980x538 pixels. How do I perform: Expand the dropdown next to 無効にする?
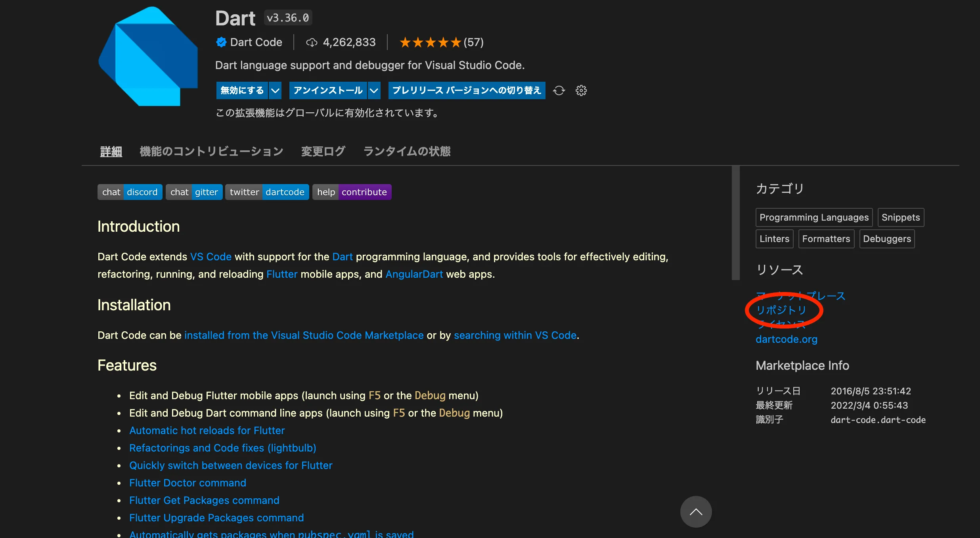tap(275, 90)
